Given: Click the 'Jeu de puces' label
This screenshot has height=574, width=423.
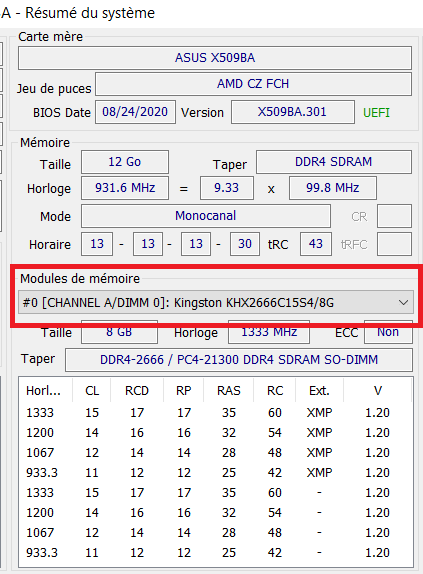Looking at the screenshot, I should pos(54,89).
